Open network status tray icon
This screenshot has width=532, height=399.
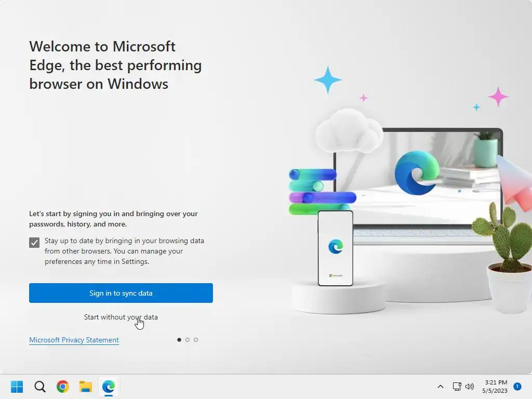coord(457,387)
